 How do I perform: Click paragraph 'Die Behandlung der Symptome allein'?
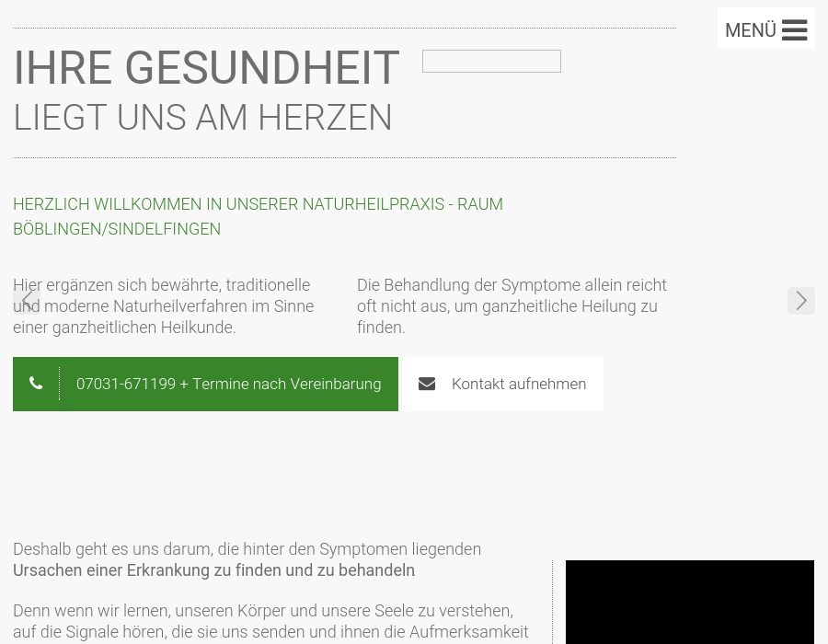click(512, 306)
